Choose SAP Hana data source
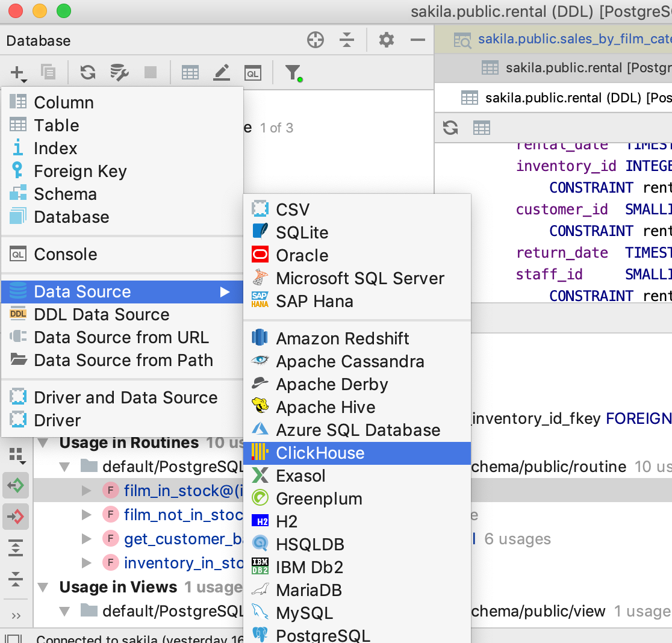This screenshot has width=672, height=643. (357, 301)
